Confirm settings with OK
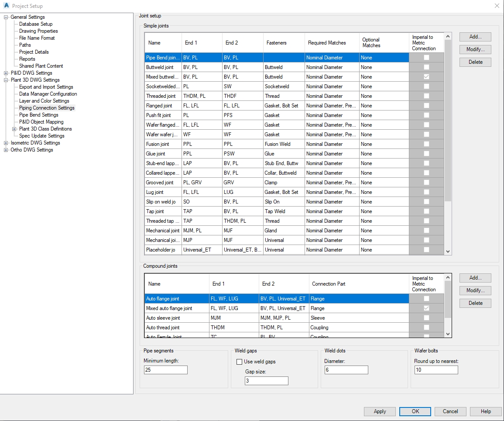 click(x=415, y=411)
